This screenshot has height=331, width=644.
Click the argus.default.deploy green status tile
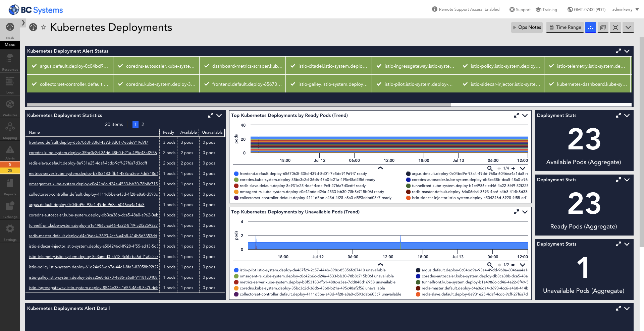(x=70, y=66)
